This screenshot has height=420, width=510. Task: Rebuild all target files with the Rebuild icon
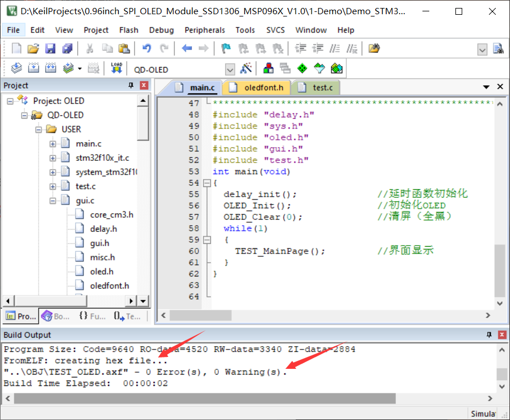pyautogui.click(x=51, y=68)
